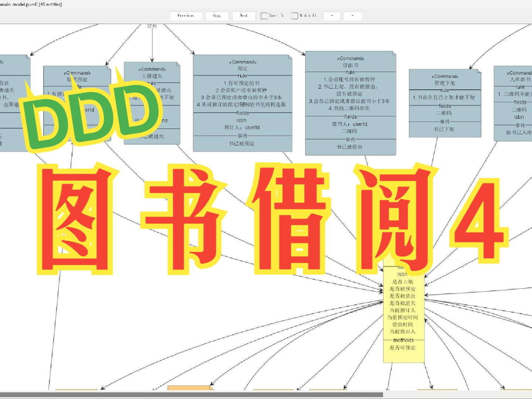
Task: Click '是否被预定' field in yellow entity
Action: pyautogui.click(x=403, y=289)
